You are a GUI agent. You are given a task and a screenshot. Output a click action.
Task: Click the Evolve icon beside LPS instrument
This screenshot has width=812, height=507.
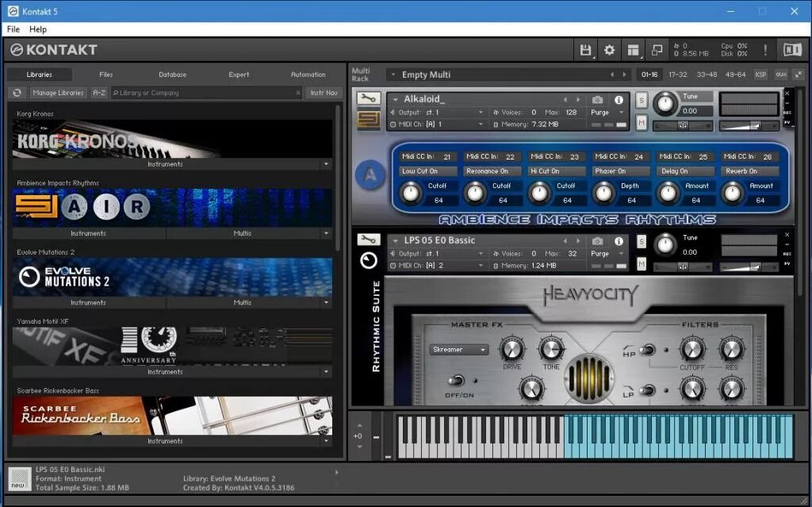coord(369,260)
